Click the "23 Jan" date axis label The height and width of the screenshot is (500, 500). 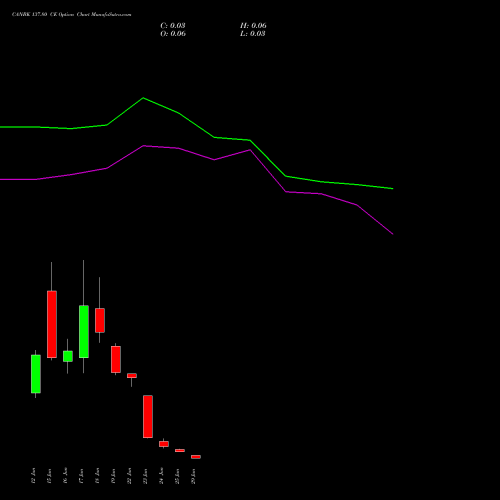145,476
